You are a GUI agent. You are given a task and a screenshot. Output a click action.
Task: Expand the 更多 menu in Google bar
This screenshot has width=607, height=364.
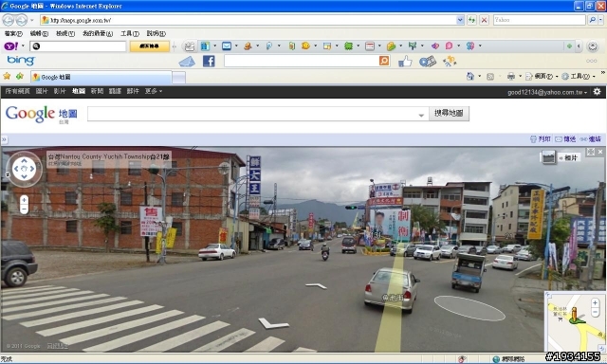(x=154, y=91)
